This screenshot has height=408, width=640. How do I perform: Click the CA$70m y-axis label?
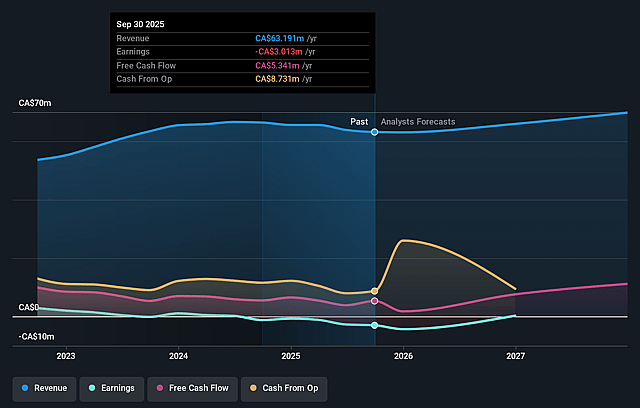pos(35,103)
